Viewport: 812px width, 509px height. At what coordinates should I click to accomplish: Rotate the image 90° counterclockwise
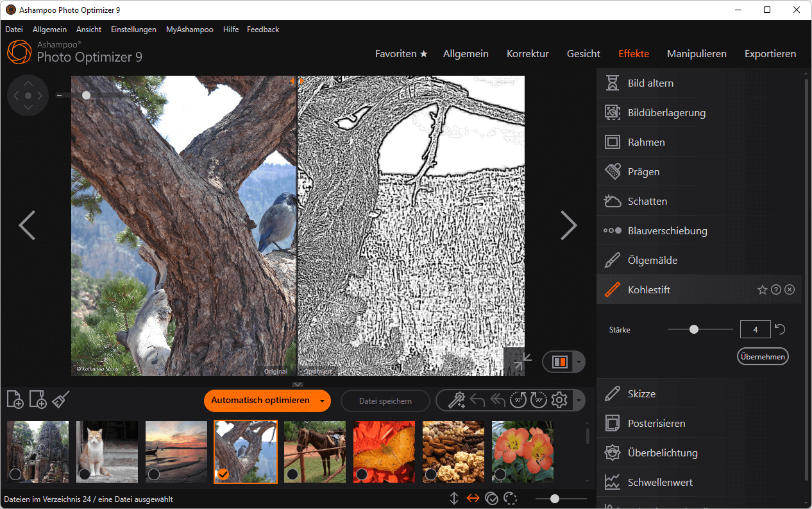518,401
